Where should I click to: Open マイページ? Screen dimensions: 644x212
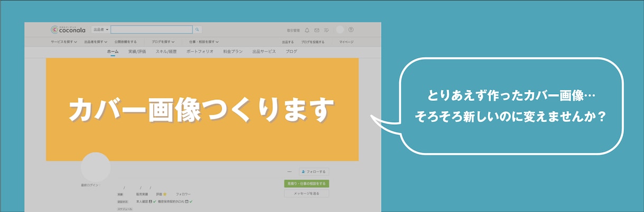(x=346, y=42)
